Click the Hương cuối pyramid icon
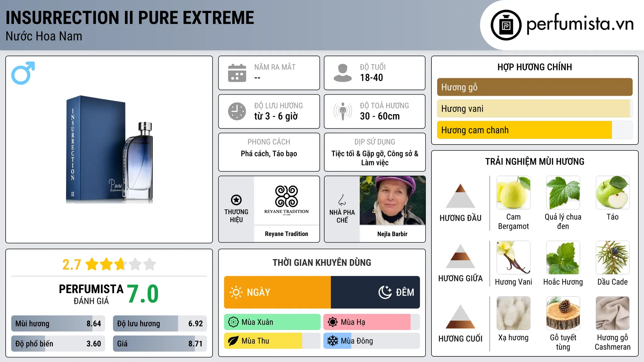The height and width of the screenshot is (362, 644). coord(460,316)
